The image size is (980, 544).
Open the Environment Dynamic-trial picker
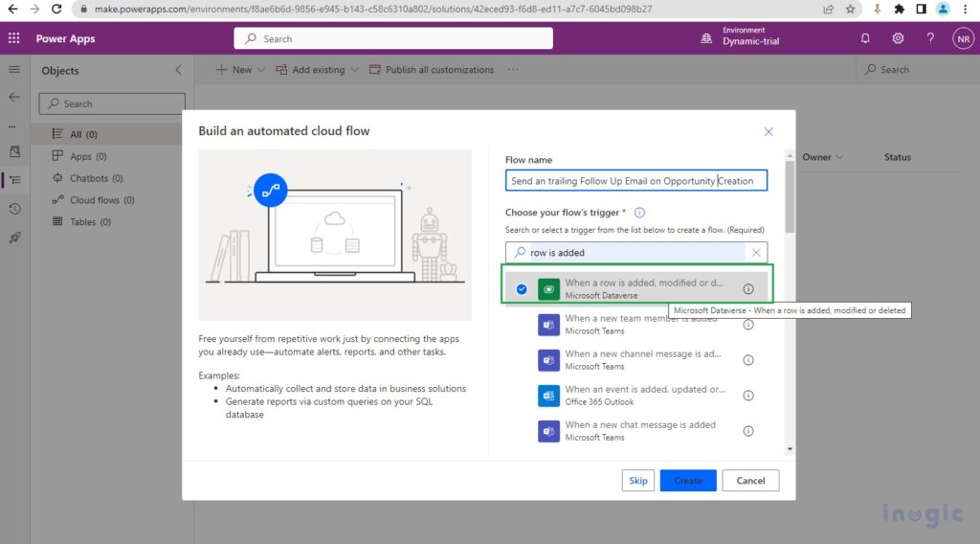click(746, 37)
